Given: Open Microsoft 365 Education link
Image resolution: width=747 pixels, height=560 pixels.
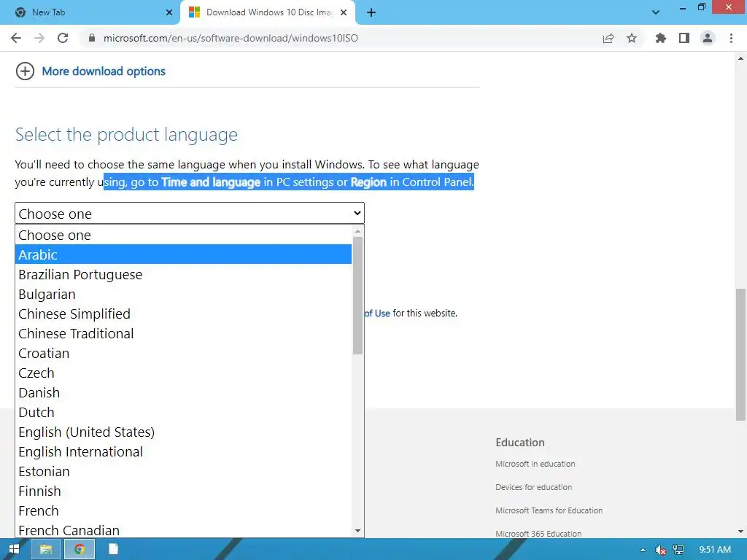Looking at the screenshot, I should 538,533.
